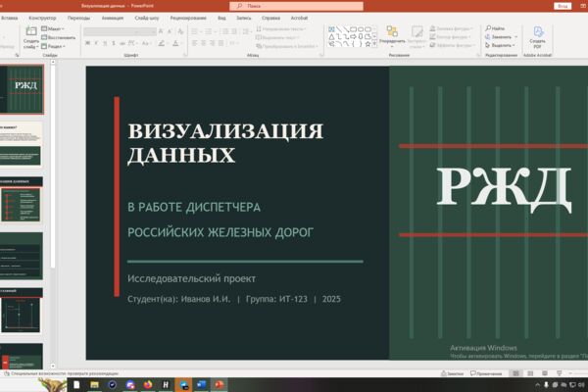Align text center
Viewport: 588px width, 392px height.
[203, 43]
